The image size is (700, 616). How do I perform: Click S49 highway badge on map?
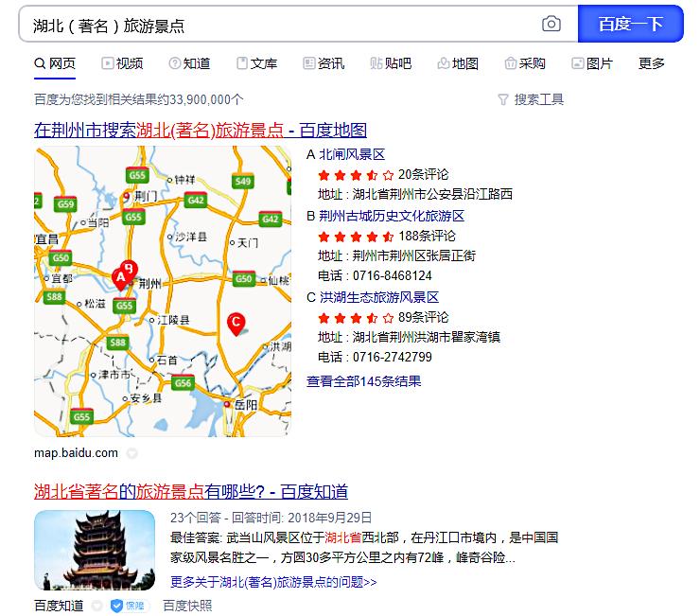(x=243, y=181)
